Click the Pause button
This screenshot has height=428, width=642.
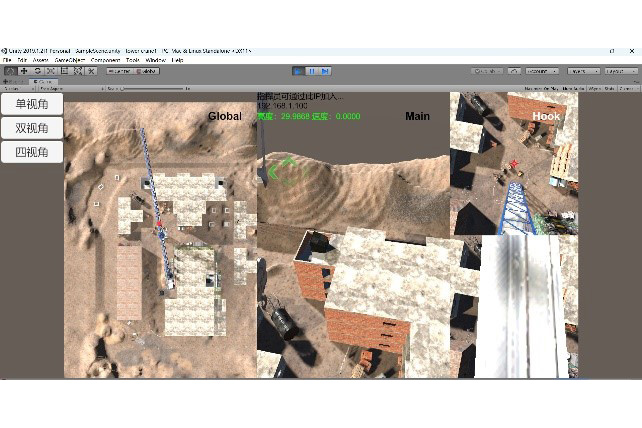point(311,71)
